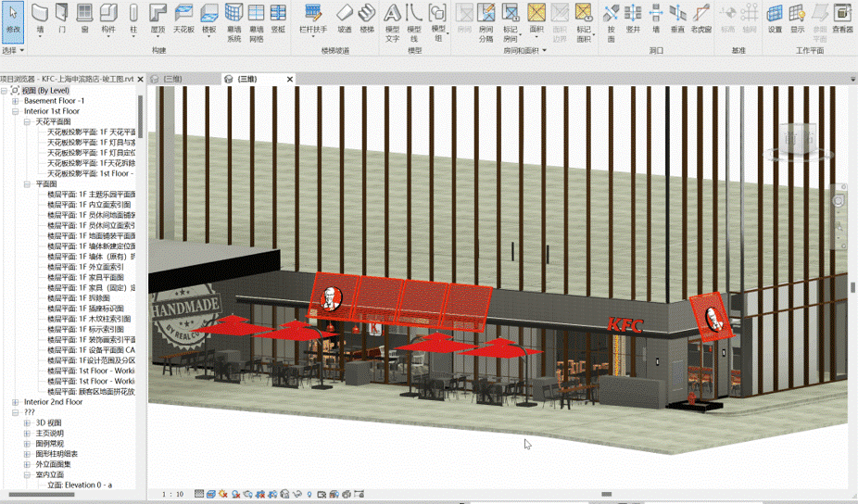Toggle the Modify (修改) selection tool

[x=13, y=17]
